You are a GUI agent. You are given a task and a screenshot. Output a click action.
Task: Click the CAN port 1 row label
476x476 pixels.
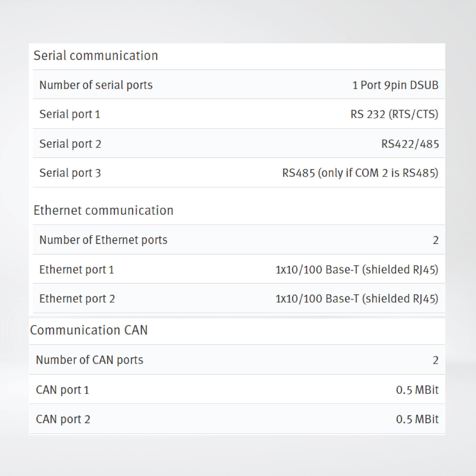(x=62, y=390)
